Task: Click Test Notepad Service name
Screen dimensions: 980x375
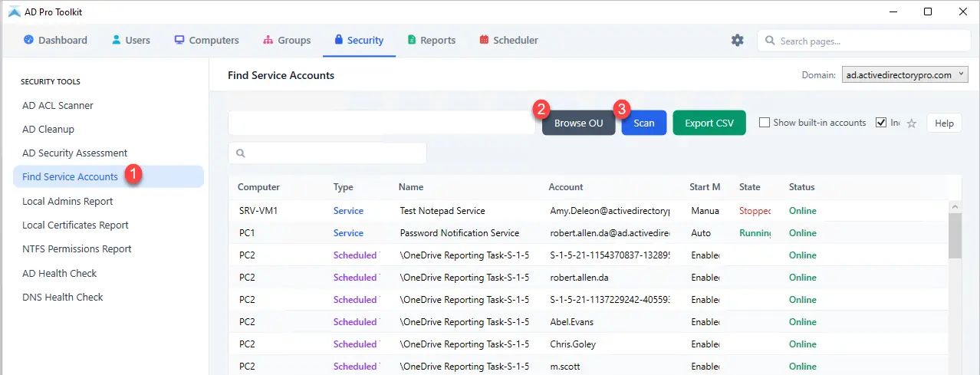Action: pyautogui.click(x=442, y=211)
